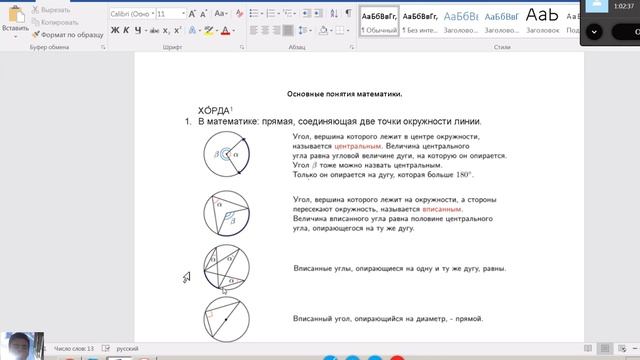Open the Шрифт dialog launcher
Image resolution: width=640 pixels, height=360 pixels.
242,47
